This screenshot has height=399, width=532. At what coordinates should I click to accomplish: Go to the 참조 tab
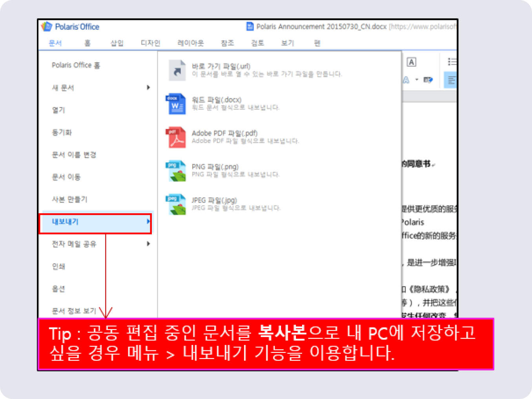(x=228, y=43)
